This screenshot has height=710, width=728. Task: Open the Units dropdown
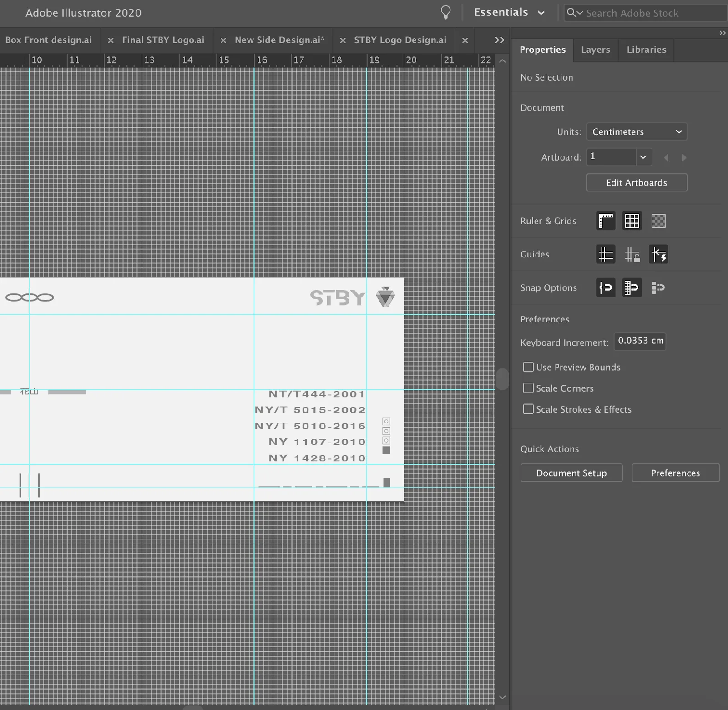[x=637, y=132]
